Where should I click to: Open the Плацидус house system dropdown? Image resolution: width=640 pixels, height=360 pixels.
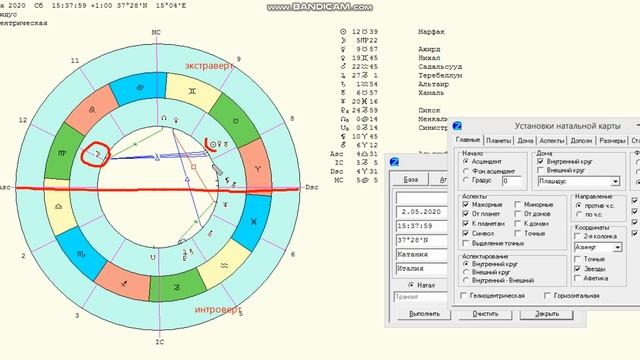pyautogui.click(x=615, y=181)
